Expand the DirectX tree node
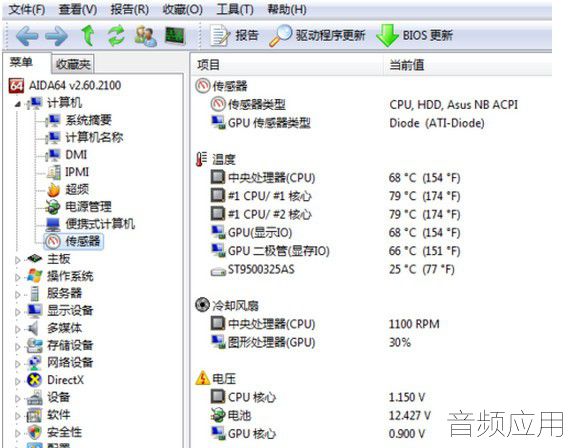The width and height of the screenshot is (576, 448). 17,381
